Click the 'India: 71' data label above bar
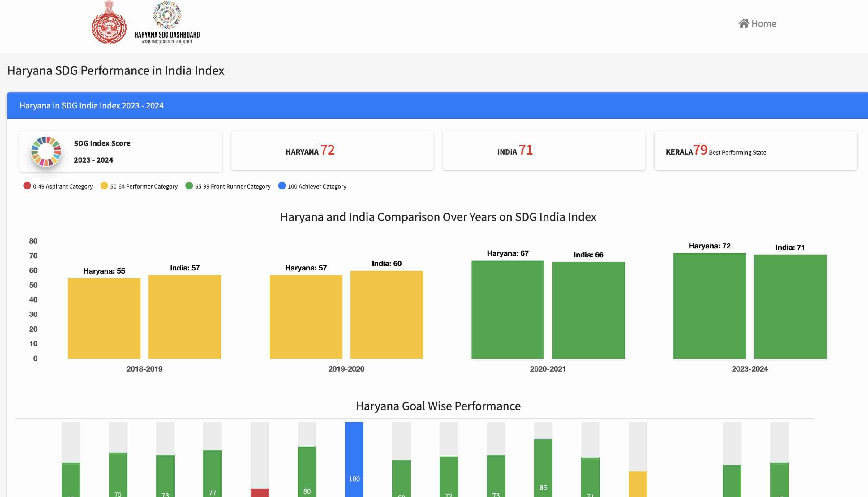This screenshot has height=497, width=868. pos(790,248)
